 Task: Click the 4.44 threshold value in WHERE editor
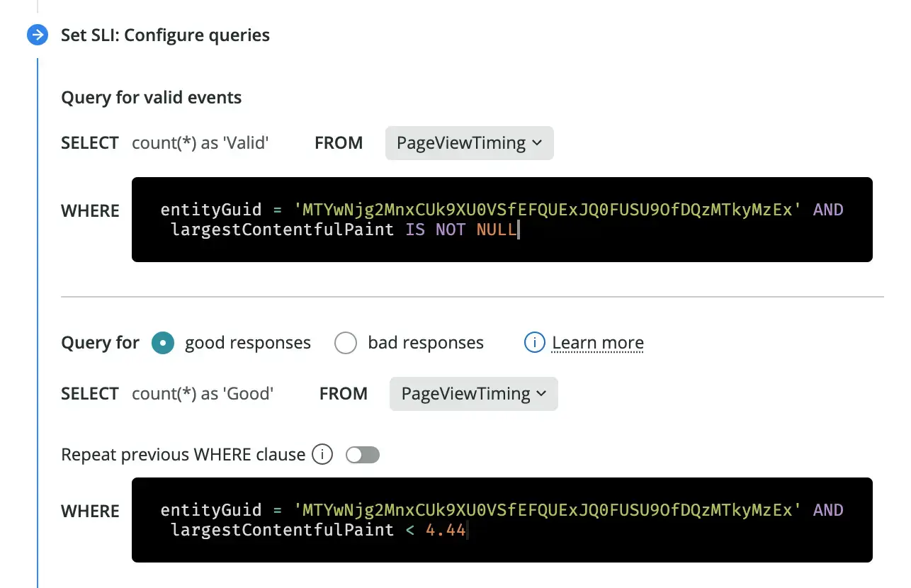pos(446,530)
